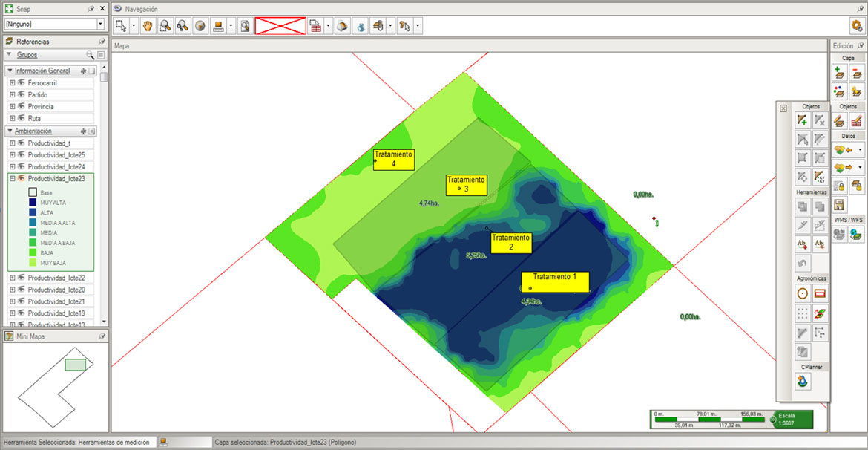Hide the Productividad_lote23 layer
The height and width of the screenshot is (450, 868).
[22, 178]
